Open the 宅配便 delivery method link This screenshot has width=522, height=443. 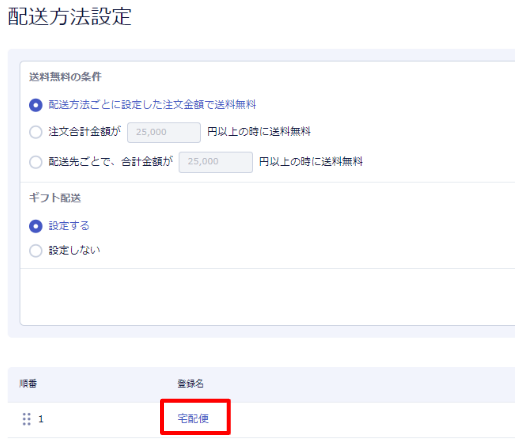coord(193,418)
